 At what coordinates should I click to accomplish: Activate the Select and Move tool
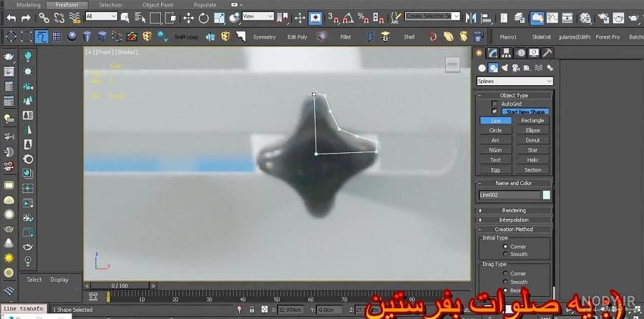point(188,18)
